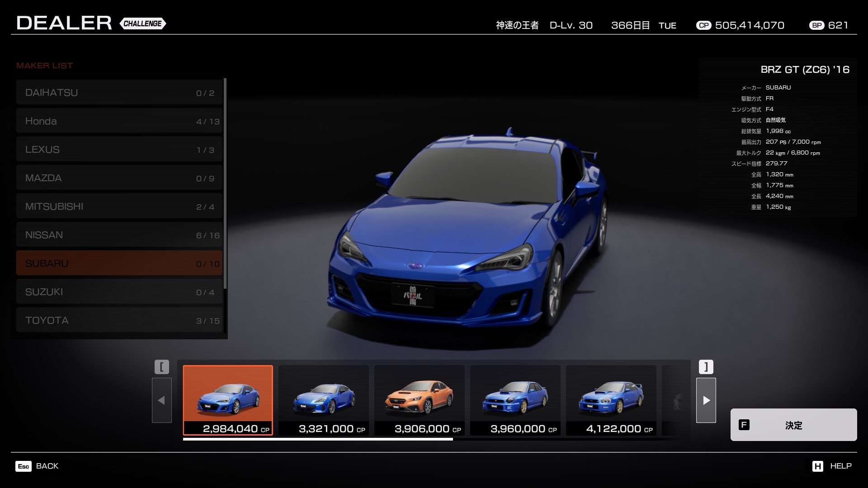This screenshot has height=488, width=868.
Task: Choose the 4,122,000 CP Impreza thumbnail
Action: click(611, 400)
